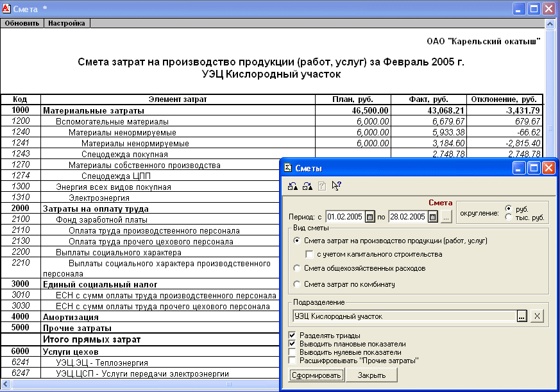Click the Смета window title bar icon
560x392 pixels.
[6, 9]
